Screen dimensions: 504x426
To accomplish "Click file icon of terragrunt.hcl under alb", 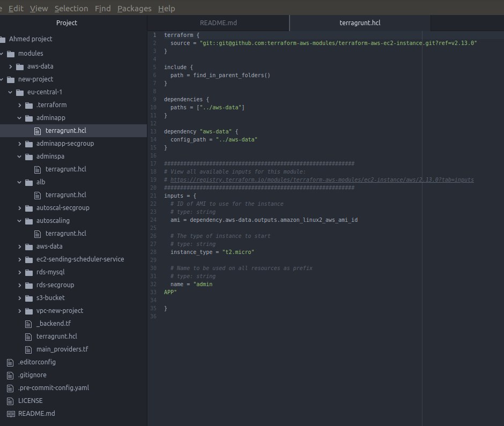I will [38, 195].
